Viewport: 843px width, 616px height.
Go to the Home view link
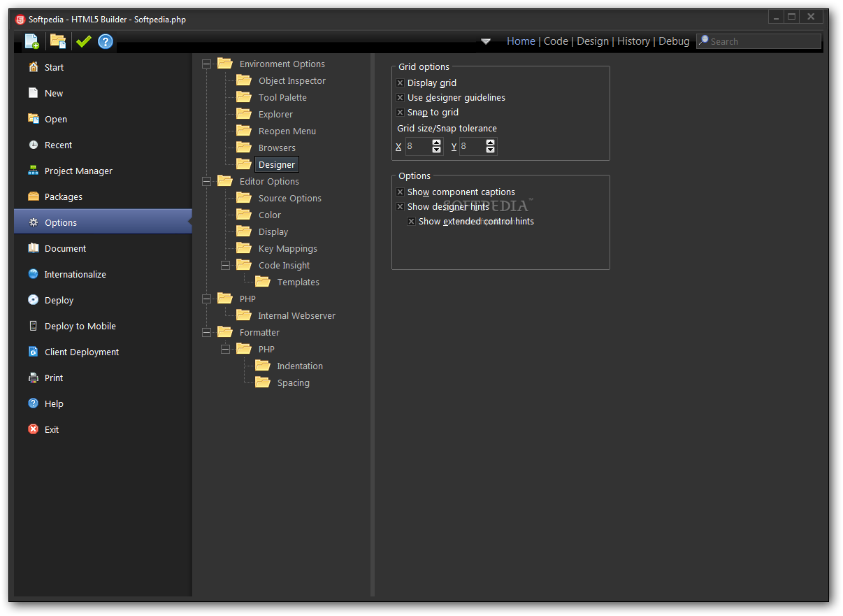coord(521,41)
